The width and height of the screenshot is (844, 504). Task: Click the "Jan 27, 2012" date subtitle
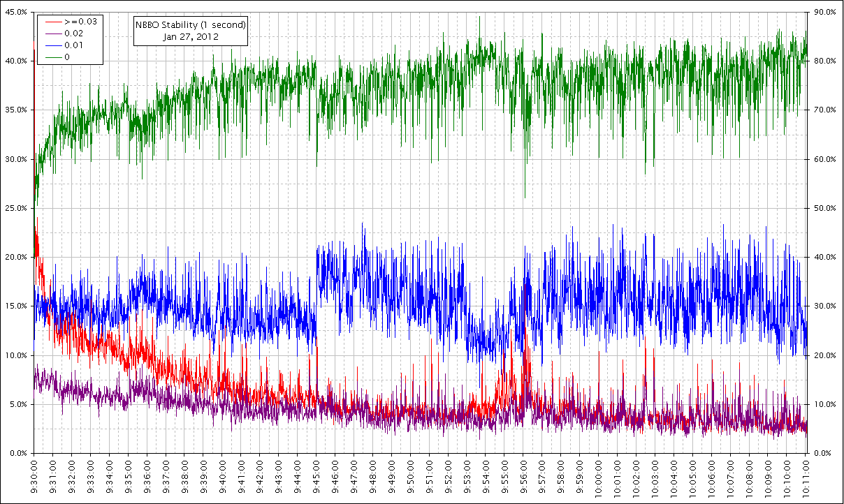click(191, 37)
